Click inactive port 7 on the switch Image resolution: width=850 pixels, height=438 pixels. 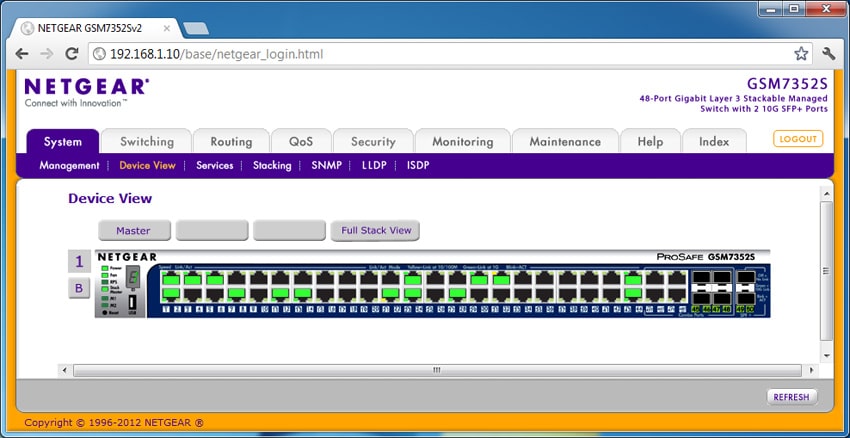[x=237, y=280]
